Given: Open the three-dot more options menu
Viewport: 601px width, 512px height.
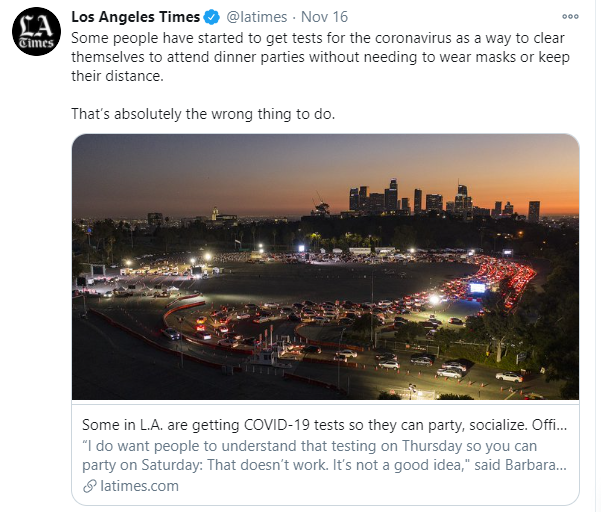Looking at the screenshot, I should coord(570,17).
